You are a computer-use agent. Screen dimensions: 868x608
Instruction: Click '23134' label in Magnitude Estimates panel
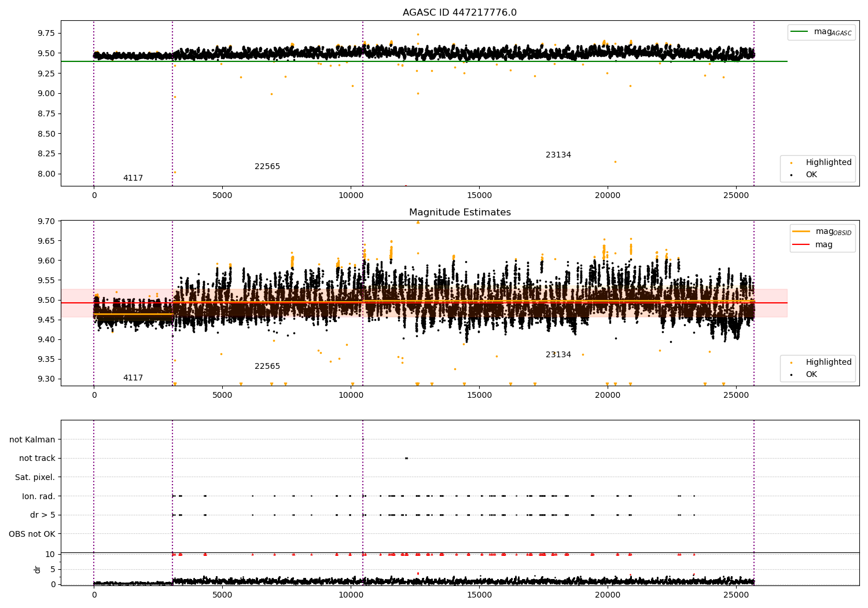pyautogui.click(x=558, y=355)
